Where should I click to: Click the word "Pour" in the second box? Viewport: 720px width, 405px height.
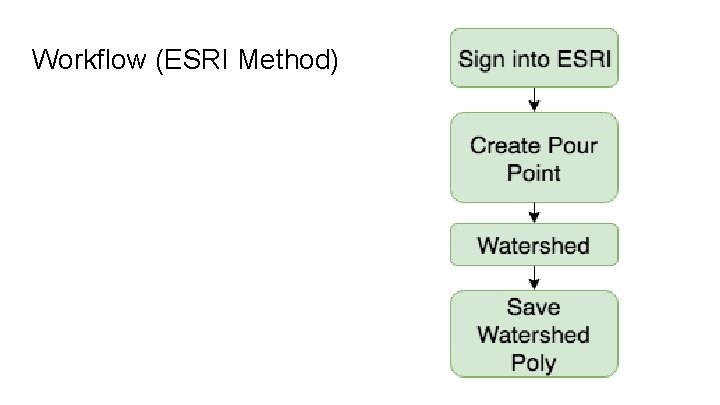tap(573, 145)
